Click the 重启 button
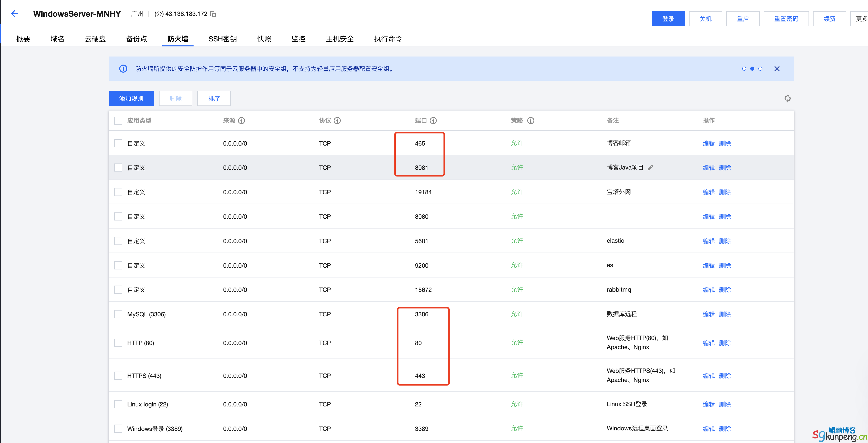868x443 pixels. [743, 19]
